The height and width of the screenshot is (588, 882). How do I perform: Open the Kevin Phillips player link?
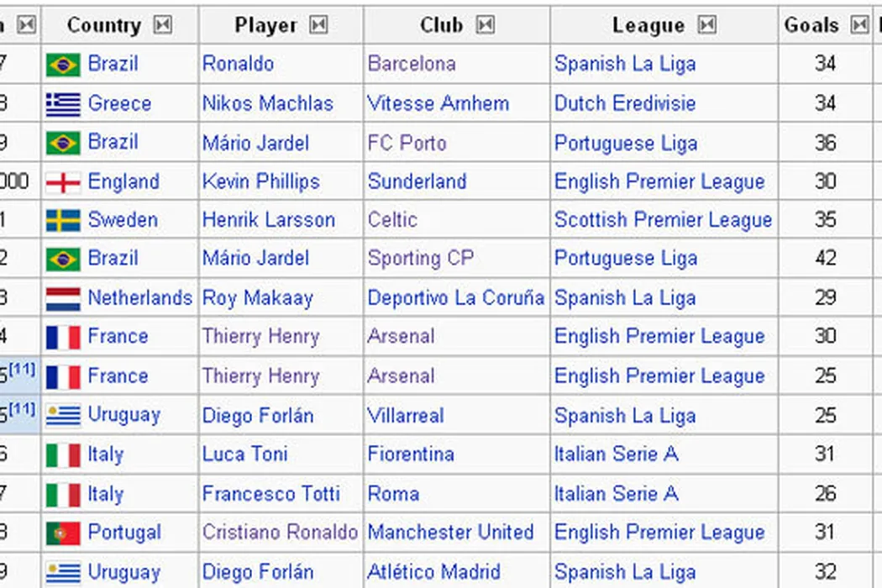pos(260,182)
